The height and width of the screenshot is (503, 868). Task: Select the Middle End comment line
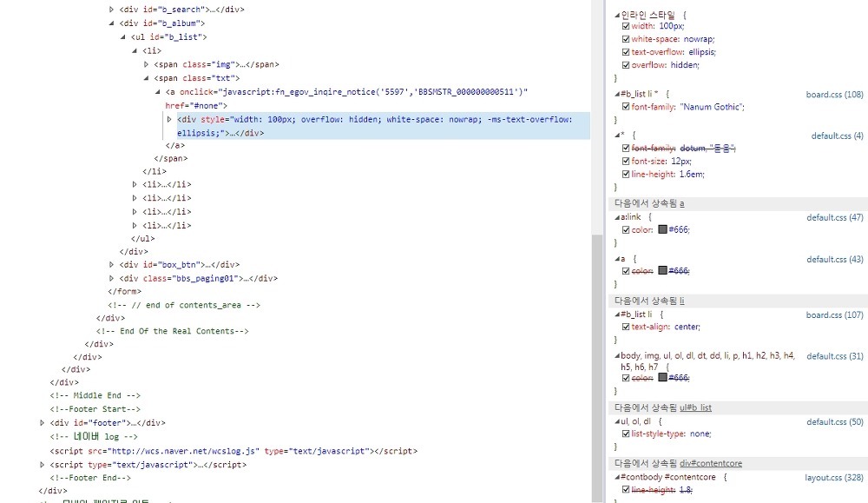(95, 395)
